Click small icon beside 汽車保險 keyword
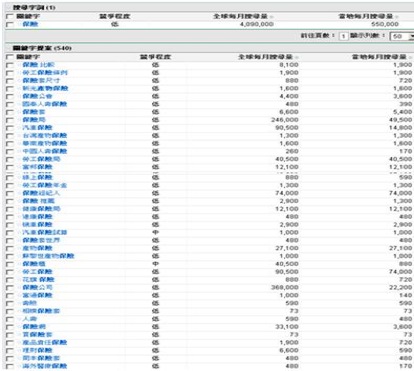This screenshot has width=414, height=371. [x=20, y=128]
